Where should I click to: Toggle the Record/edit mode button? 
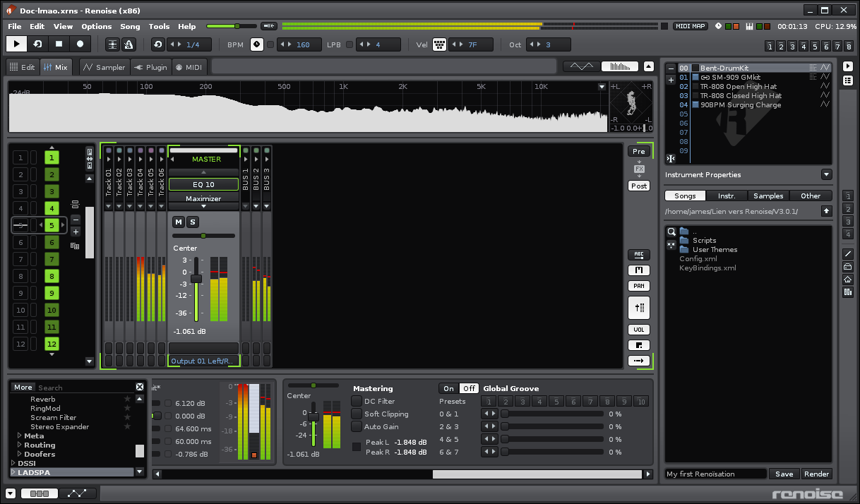coord(80,44)
